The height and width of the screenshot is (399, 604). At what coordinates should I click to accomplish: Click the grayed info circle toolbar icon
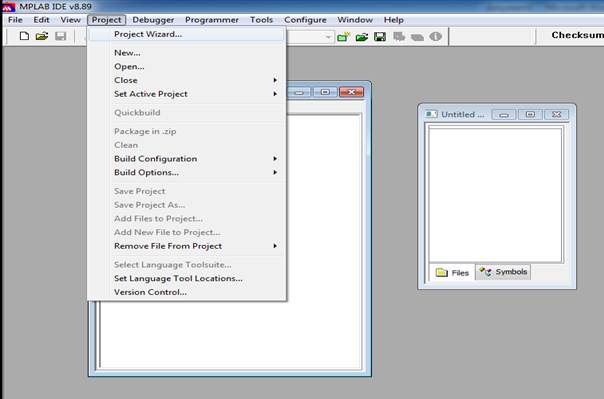click(436, 37)
